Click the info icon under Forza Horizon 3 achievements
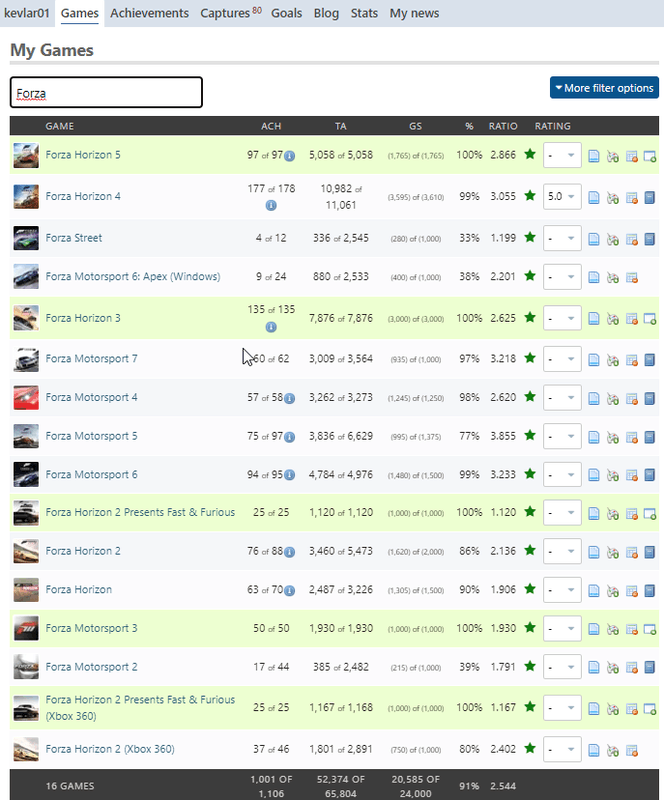This screenshot has width=664, height=800. (271, 327)
